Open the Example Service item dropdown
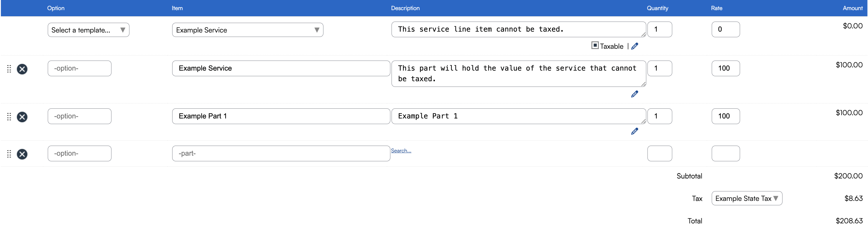Image resolution: width=868 pixels, height=231 pixels. click(x=248, y=30)
